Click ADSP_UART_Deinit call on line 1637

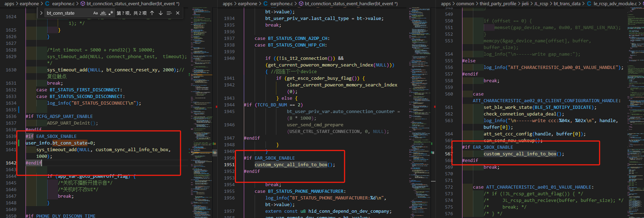(69, 123)
